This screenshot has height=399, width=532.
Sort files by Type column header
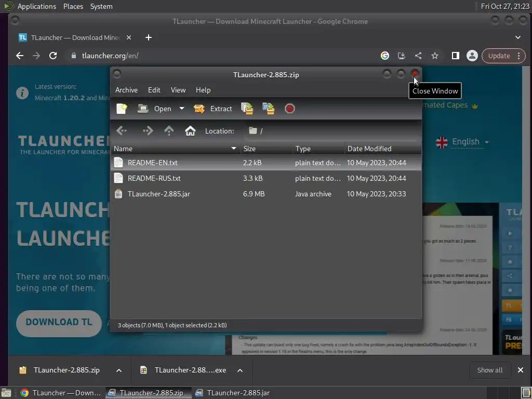(318, 149)
